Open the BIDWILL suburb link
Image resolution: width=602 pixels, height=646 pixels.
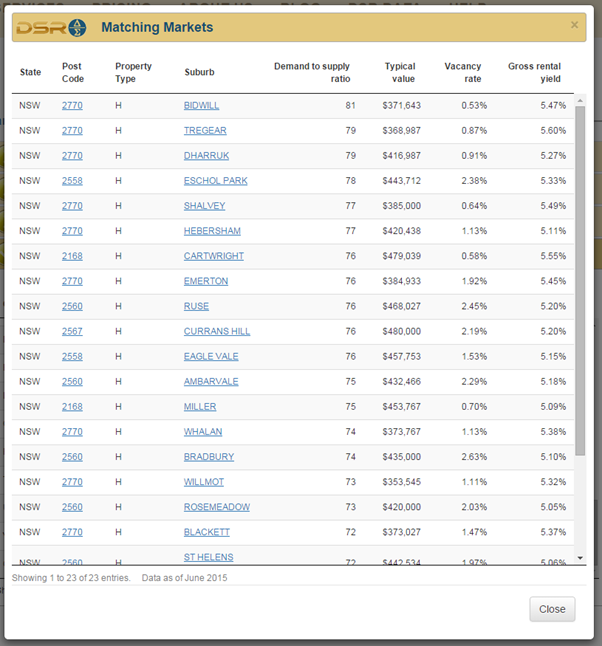[202, 106]
